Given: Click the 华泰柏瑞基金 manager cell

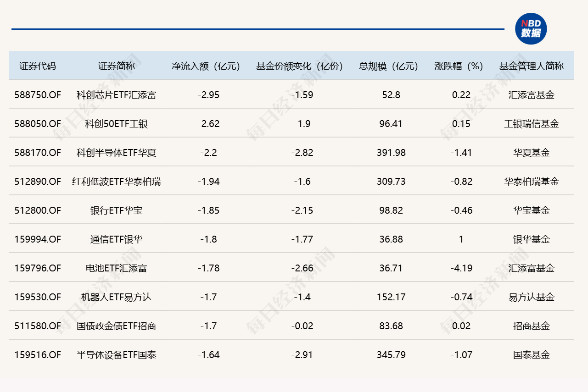Looking at the screenshot, I should (x=532, y=182).
